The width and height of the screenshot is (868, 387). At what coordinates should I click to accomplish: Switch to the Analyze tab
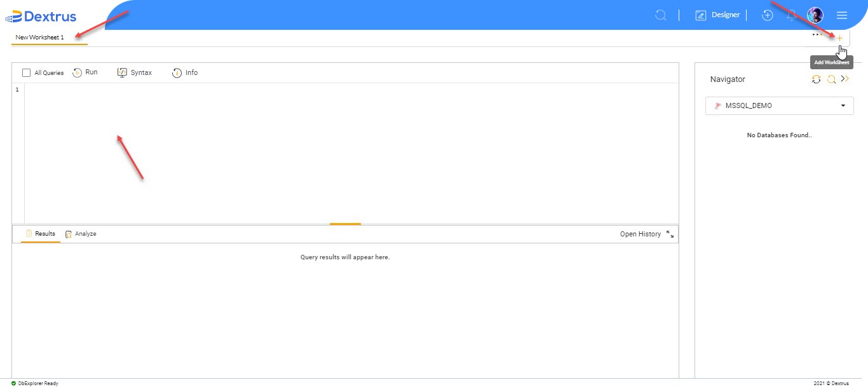pos(81,234)
